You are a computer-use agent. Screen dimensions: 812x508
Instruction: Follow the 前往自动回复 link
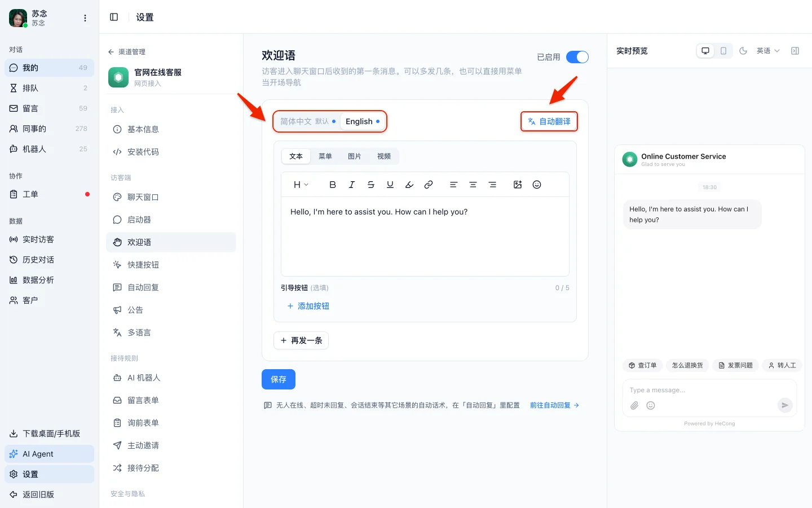click(555, 405)
